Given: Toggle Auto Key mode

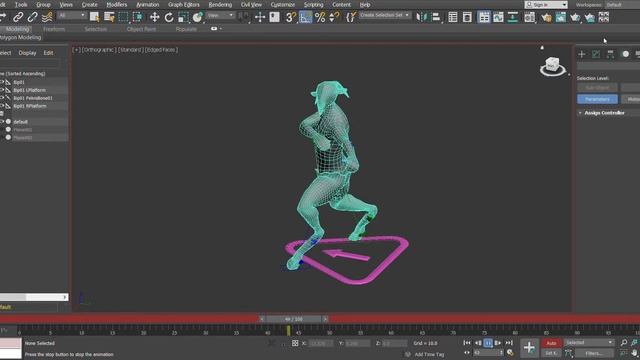Looking at the screenshot, I should (x=551, y=343).
